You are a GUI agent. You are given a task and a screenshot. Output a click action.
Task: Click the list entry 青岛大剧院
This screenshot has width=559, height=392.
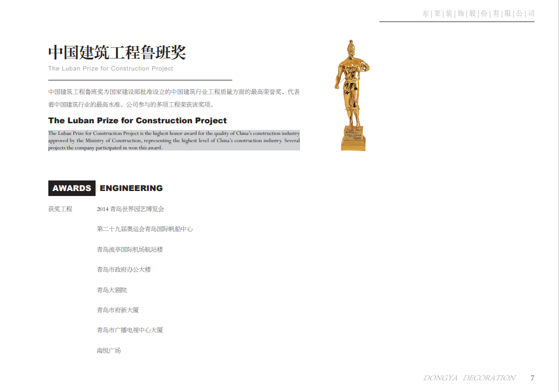(112, 290)
